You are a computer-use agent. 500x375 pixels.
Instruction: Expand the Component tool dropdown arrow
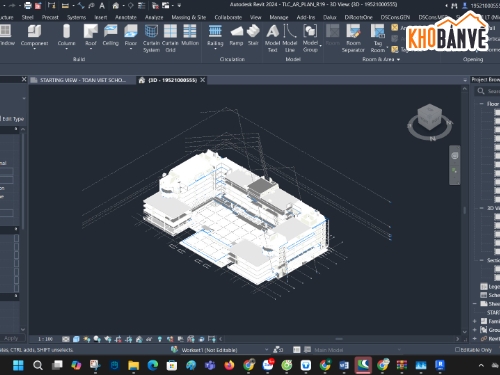(34, 49)
